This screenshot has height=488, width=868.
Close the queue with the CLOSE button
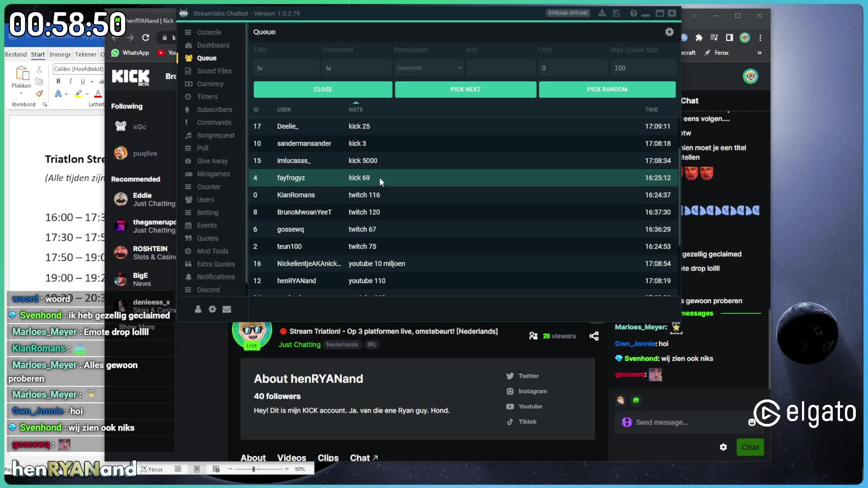coord(323,89)
